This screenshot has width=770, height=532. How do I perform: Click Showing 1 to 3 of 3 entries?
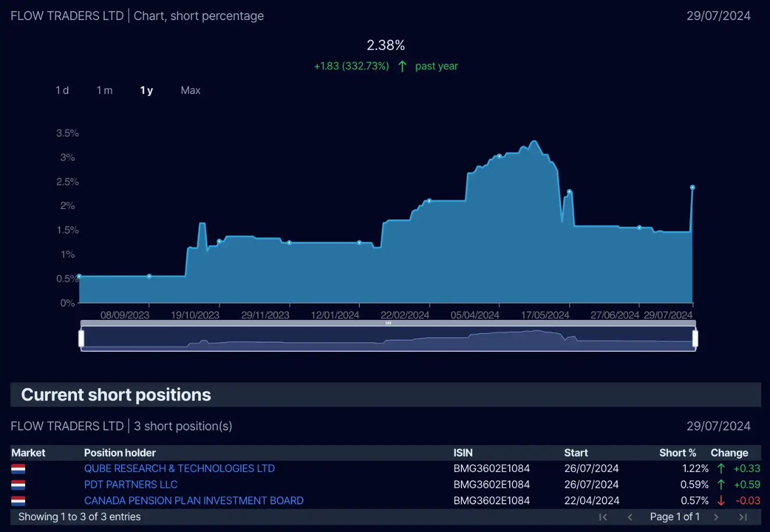point(80,517)
